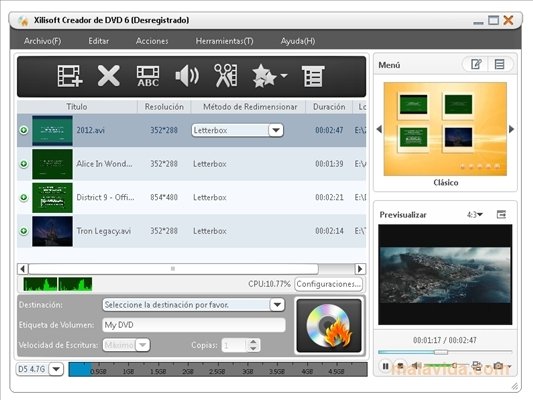This screenshot has height=400, width=533.
Task: Click the Xilisoft app icon in title bar
Action: pyautogui.click(x=23, y=20)
